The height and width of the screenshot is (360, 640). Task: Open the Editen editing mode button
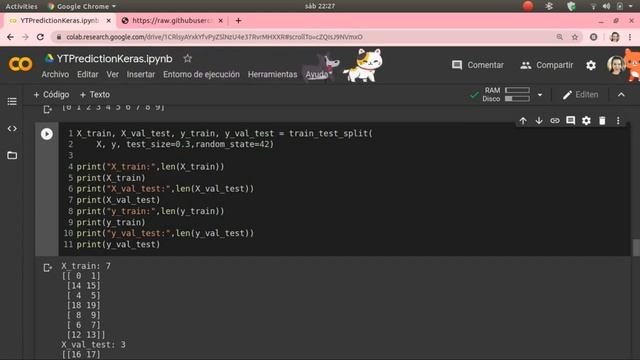(580, 95)
